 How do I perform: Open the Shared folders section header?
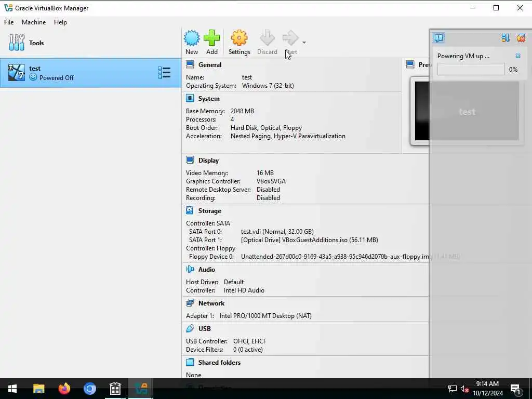coord(219,362)
